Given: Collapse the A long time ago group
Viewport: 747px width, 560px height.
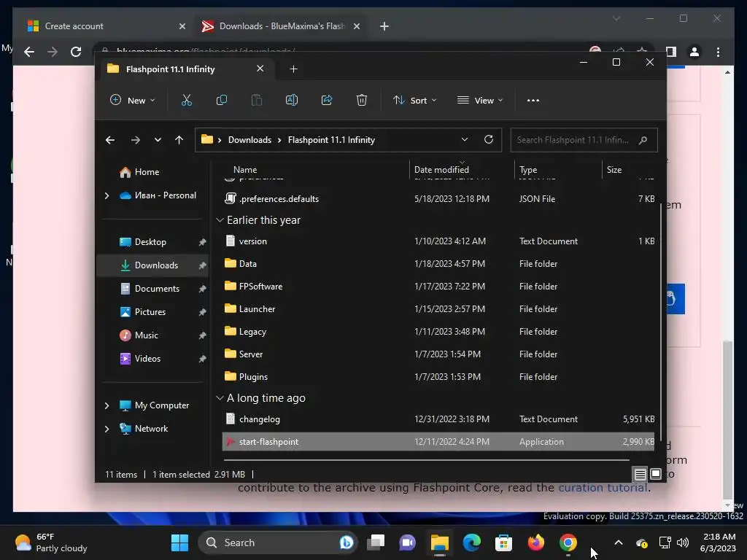Looking at the screenshot, I should coord(220,398).
